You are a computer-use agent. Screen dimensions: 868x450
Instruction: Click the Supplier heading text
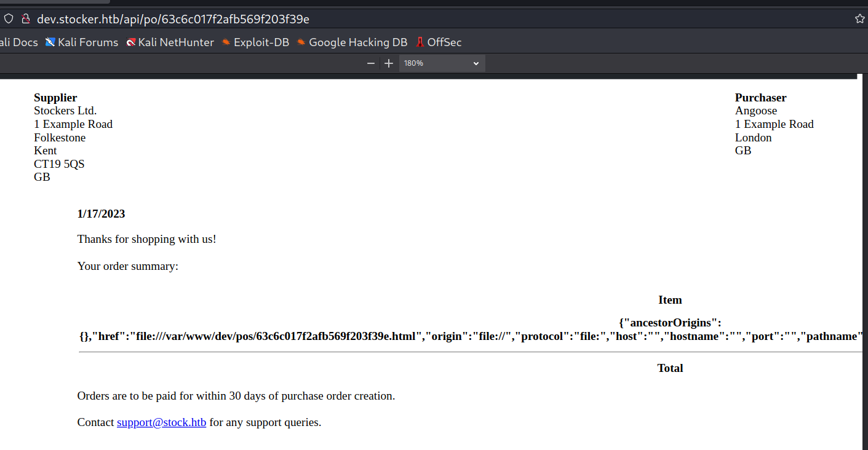55,98
